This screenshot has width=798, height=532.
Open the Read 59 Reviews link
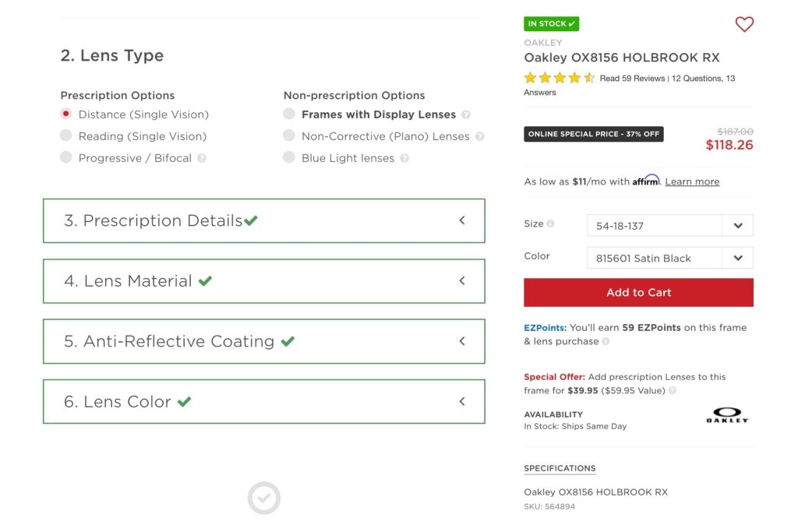pos(633,78)
